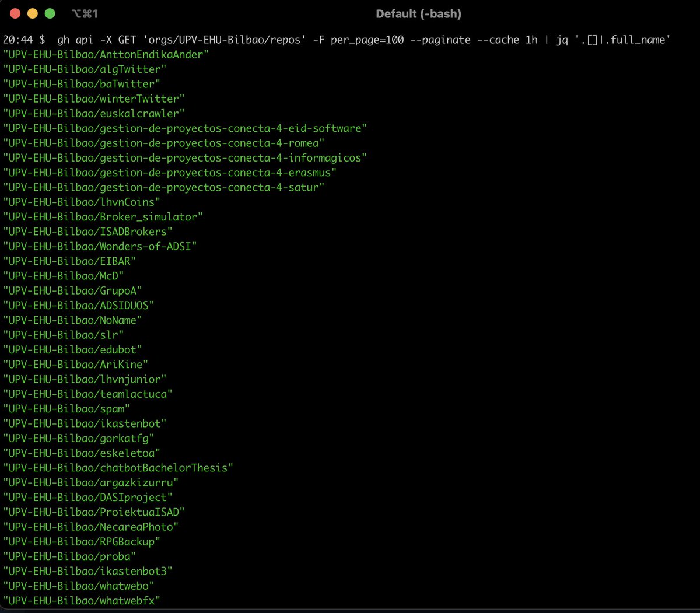The image size is (700, 613).
Task: Select the "UPV-EHU-Bilbao/EIBAR" line
Action: pos(69,261)
